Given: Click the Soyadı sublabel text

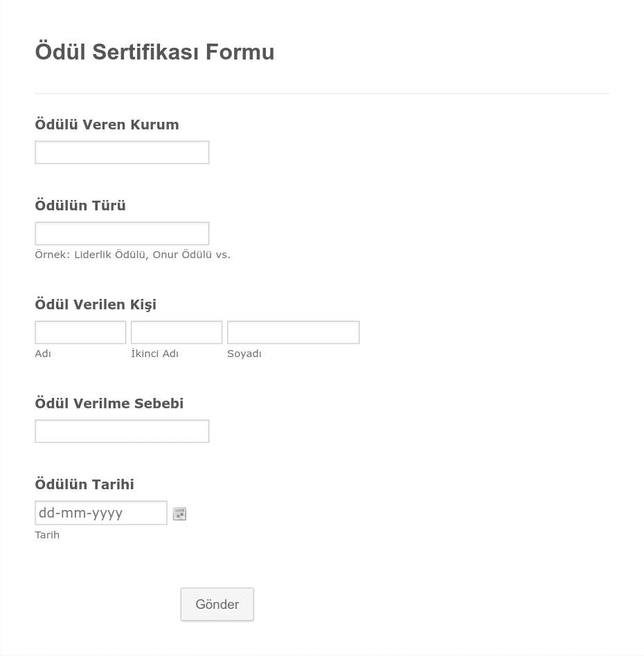Looking at the screenshot, I should point(244,354).
